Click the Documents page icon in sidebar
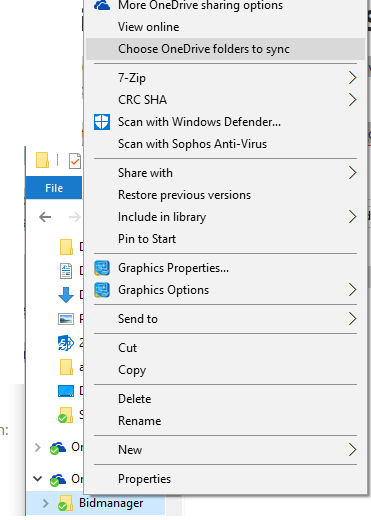The height and width of the screenshot is (520, 371). (x=66, y=271)
